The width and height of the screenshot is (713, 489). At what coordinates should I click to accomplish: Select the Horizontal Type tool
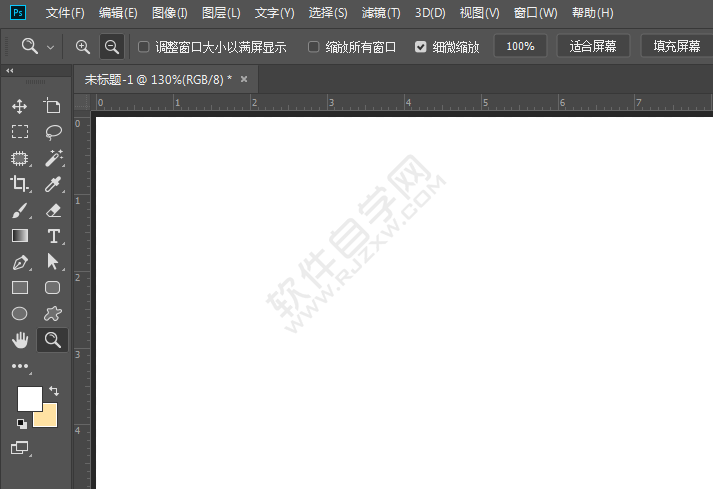[x=53, y=236]
